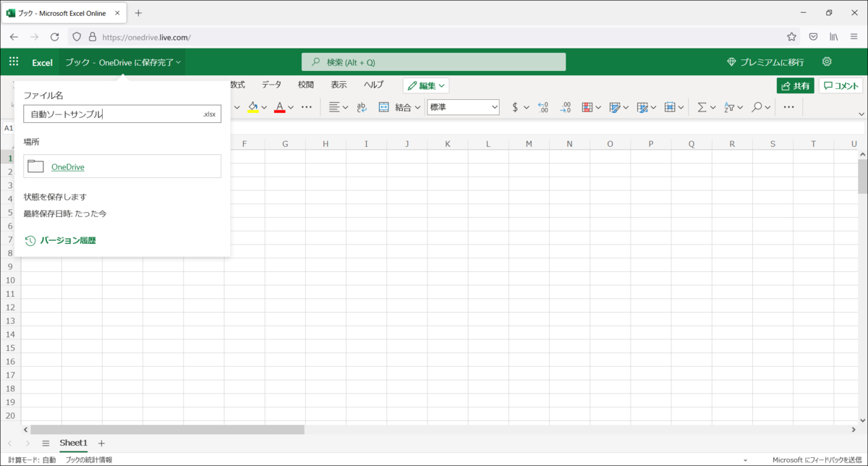
Task: Select column P header
Action: tap(650, 144)
